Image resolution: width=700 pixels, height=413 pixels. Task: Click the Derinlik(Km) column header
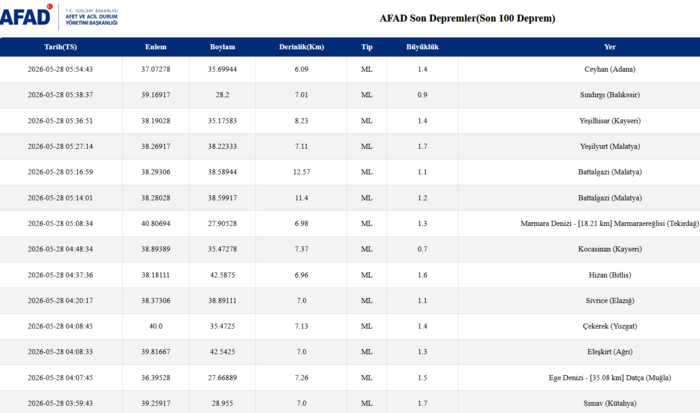(301, 47)
